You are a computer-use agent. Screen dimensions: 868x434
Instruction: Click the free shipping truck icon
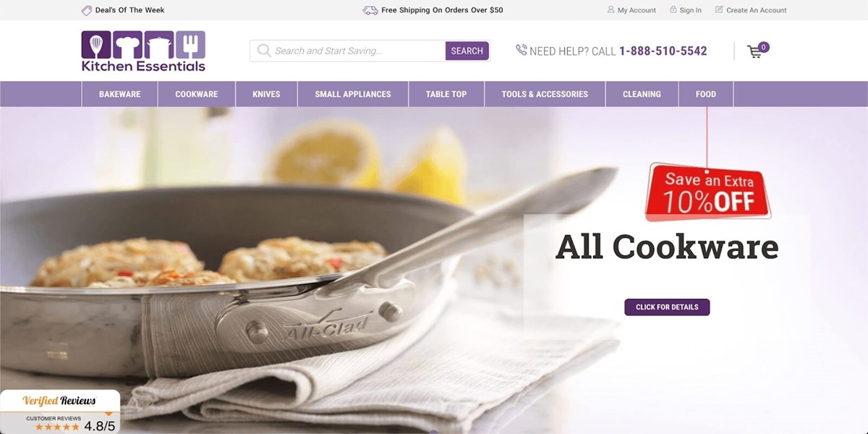[x=370, y=10]
